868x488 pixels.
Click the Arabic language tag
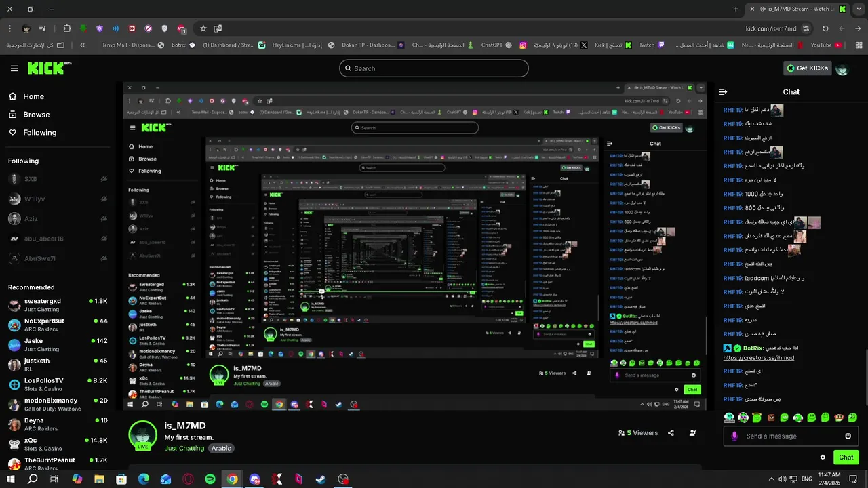tap(221, 448)
